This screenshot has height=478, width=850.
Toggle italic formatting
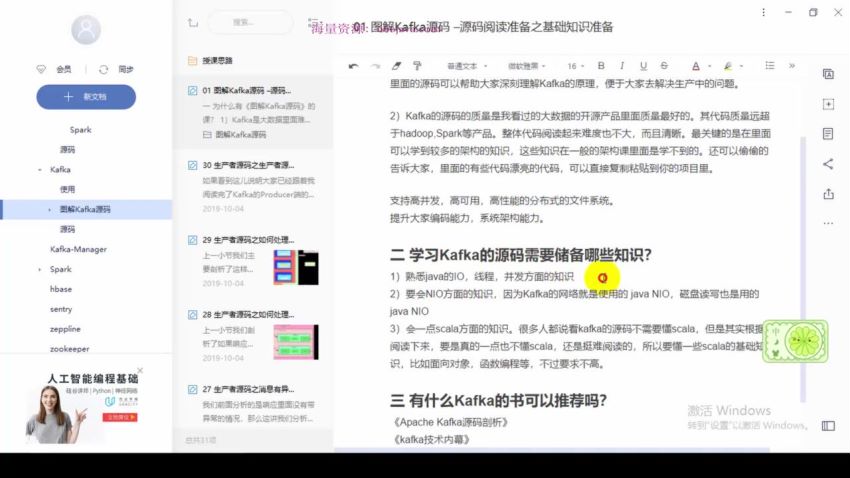[x=622, y=66]
